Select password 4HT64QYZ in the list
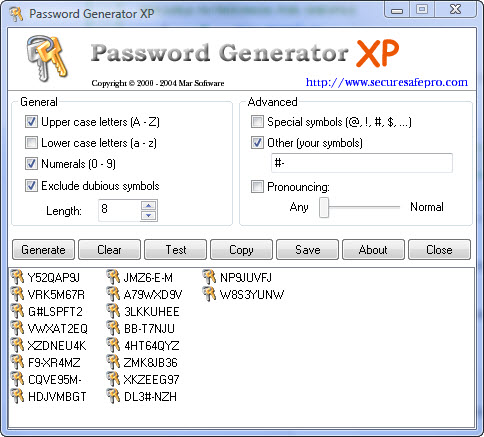Viewport: 484px width, 437px height. pos(152,345)
